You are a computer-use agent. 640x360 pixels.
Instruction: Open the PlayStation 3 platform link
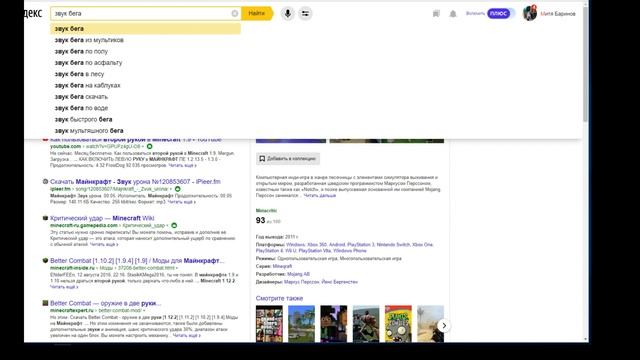click(361, 244)
